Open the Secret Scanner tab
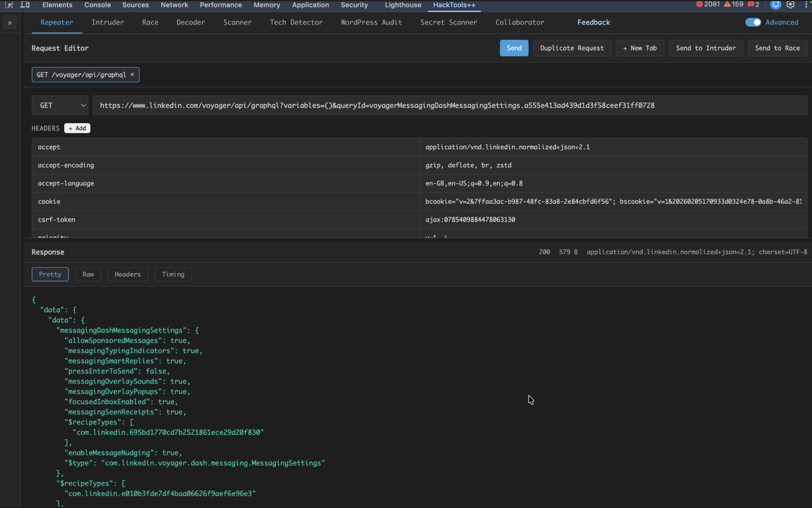812x508 pixels. pos(449,22)
